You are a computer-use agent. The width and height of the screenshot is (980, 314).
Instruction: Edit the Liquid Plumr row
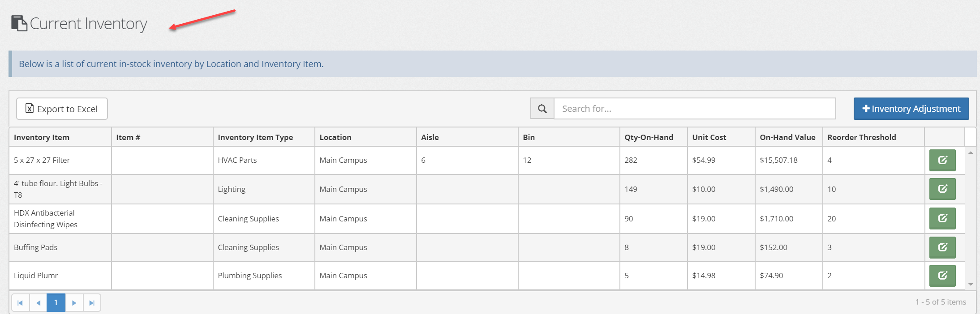point(942,276)
